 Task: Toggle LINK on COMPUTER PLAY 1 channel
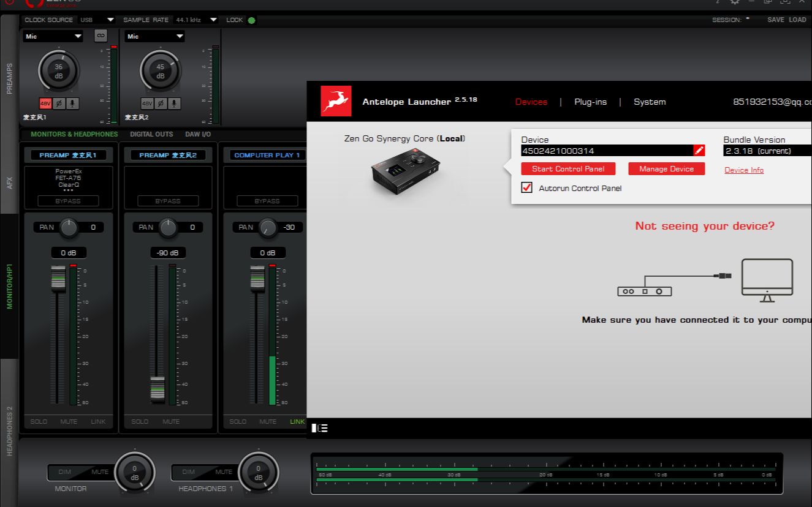(297, 421)
